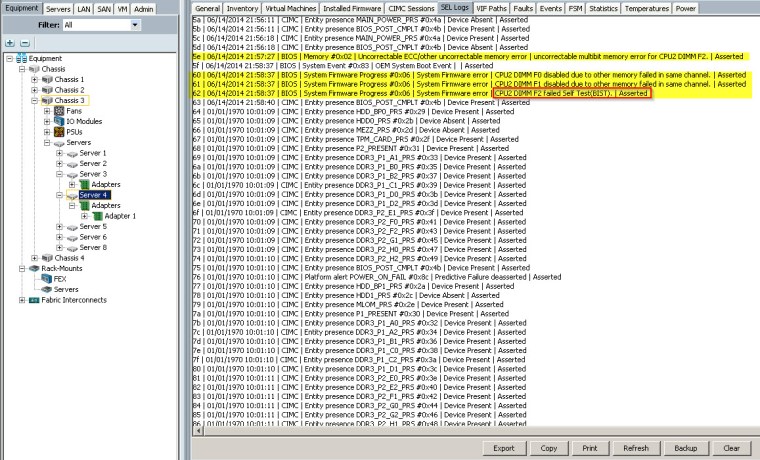Click the Rack-Mounts icon
Image resolution: width=760 pixels, height=460 pixels.
click(34, 268)
